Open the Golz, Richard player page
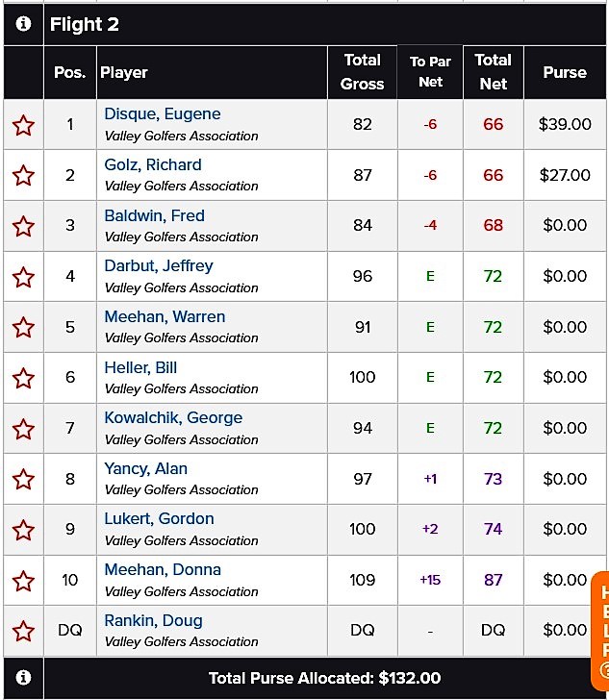This screenshot has height=700, width=609. 153,164
